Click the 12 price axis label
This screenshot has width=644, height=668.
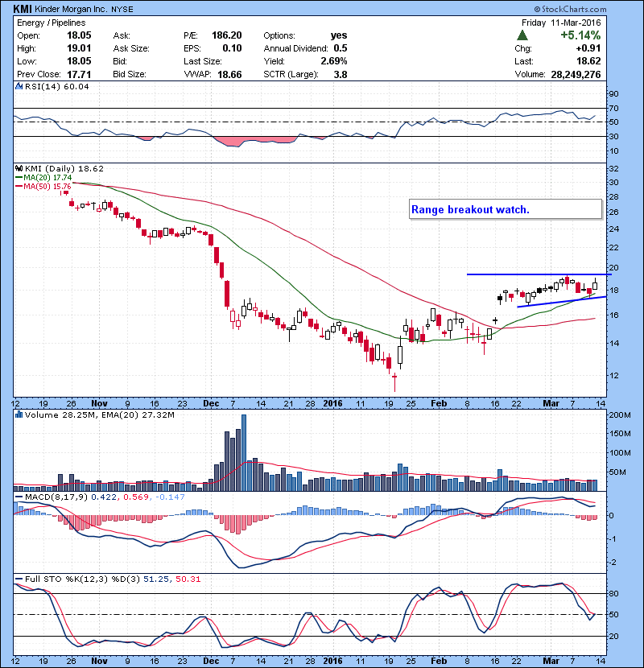[x=613, y=375]
